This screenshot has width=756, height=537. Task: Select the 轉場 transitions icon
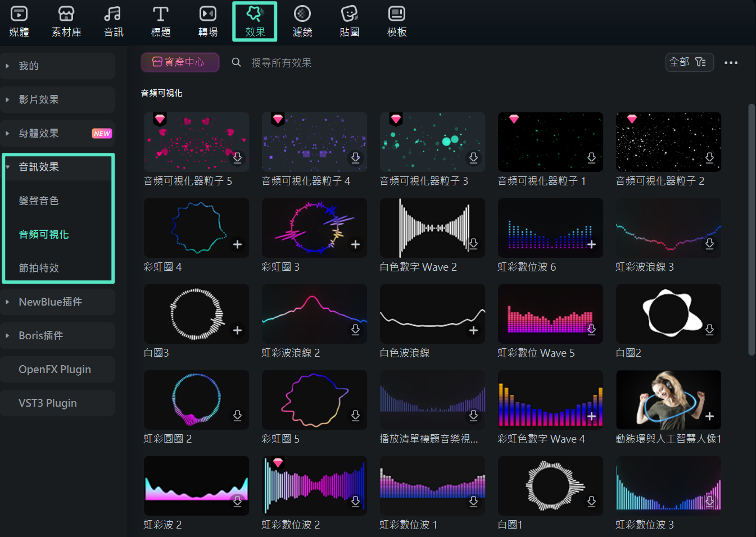point(207,21)
